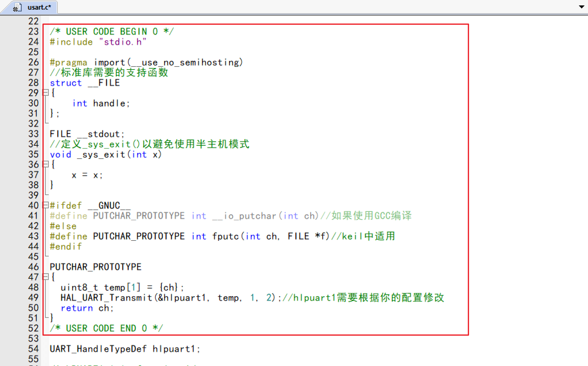Image resolution: width=588 pixels, height=366 pixels.
Task: Click 'void _sys_exit(int x)' definition
Action: [x=106, y=154]
